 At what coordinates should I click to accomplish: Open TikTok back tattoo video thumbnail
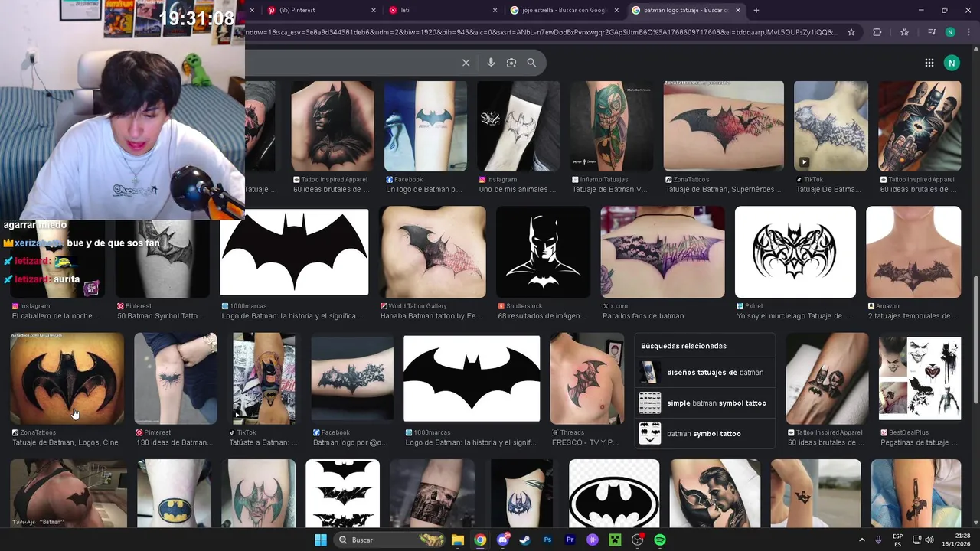831,126
